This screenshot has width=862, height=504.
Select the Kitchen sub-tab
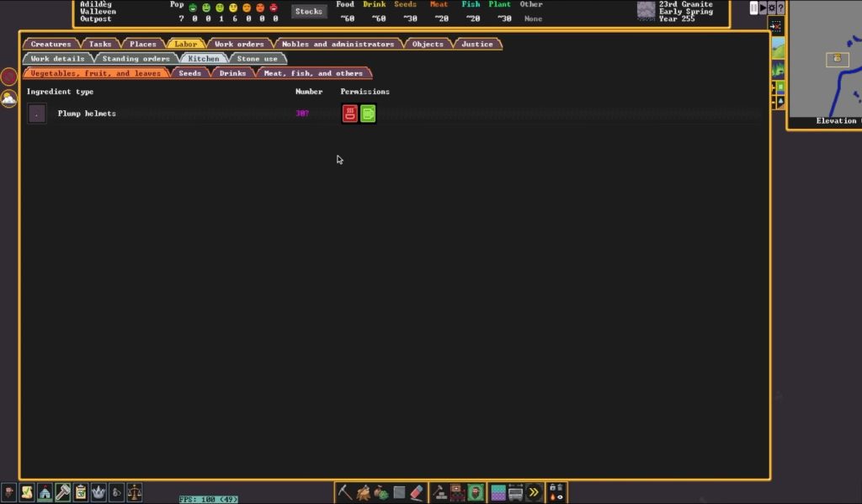coord(204,59)
